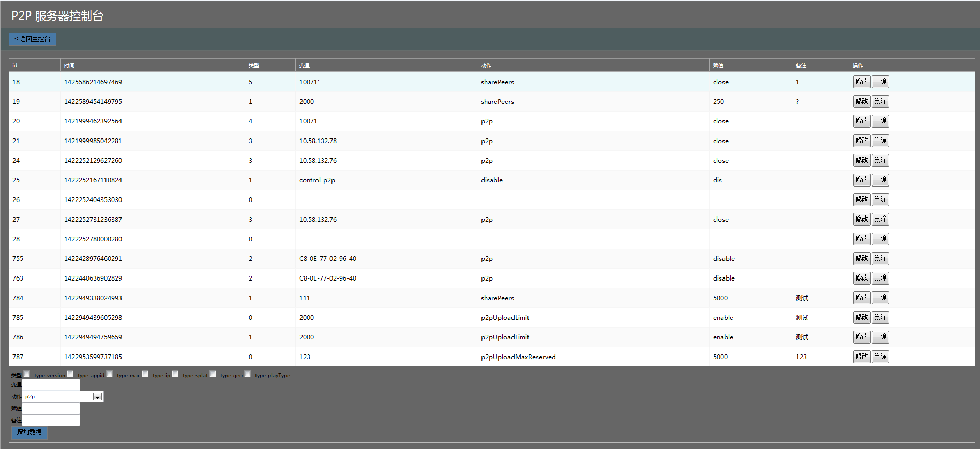Check the type_ip checkbox

(145, 374)
